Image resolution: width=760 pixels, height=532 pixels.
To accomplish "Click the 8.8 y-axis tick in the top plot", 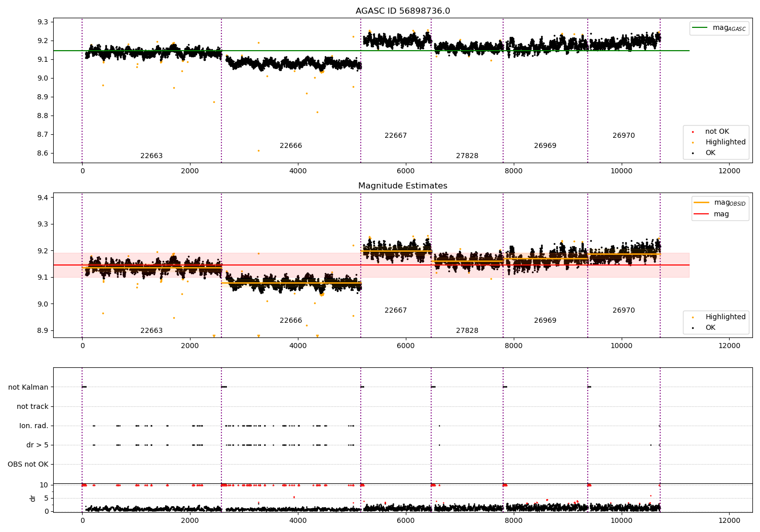I will (43, 116).
